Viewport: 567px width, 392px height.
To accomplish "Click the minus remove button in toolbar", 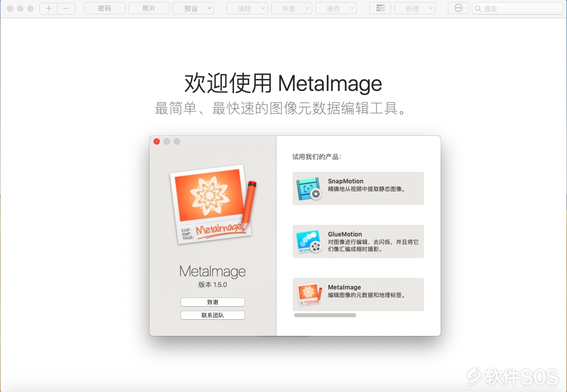I will (66, 8).
